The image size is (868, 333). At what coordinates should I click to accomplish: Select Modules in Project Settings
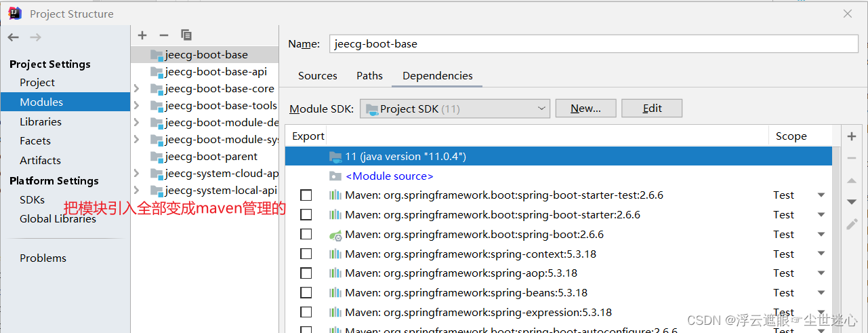tap(65, 102)
